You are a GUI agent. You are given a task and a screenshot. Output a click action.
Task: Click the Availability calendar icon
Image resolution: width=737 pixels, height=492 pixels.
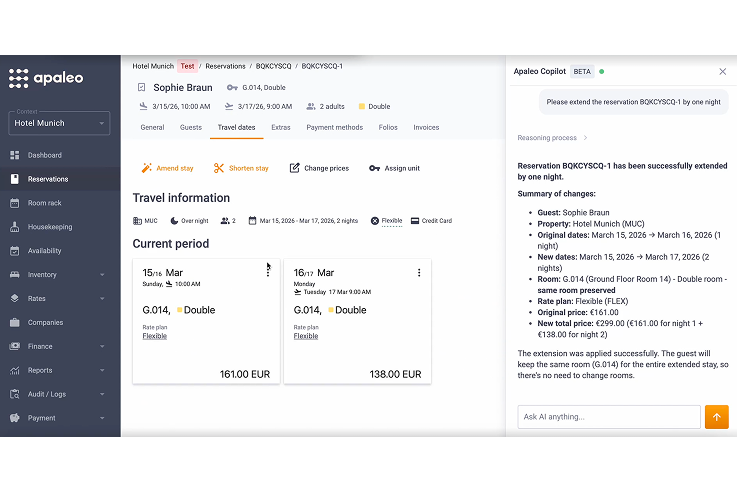point(15,251)
